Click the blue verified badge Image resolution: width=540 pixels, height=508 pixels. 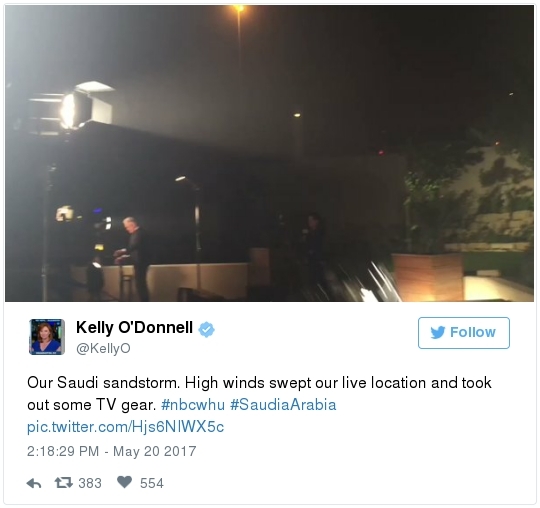(206, 329)
